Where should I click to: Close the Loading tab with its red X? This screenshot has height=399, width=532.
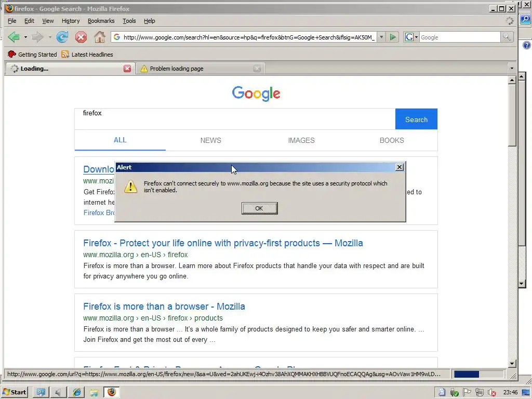point(127,69)
